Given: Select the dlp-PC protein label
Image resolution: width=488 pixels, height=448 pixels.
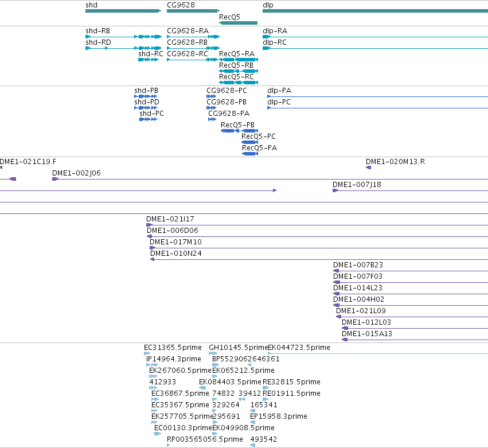Looking at the screenshot, I should [279, 103].
